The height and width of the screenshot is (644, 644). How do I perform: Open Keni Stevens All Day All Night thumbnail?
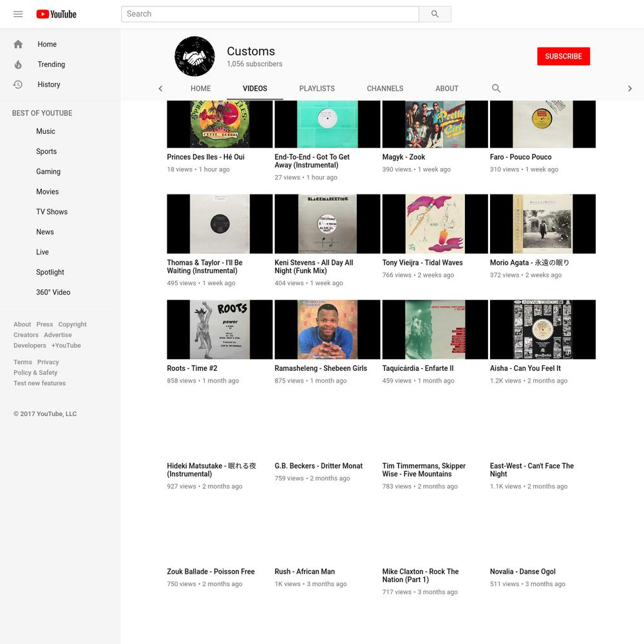point(327,224)
